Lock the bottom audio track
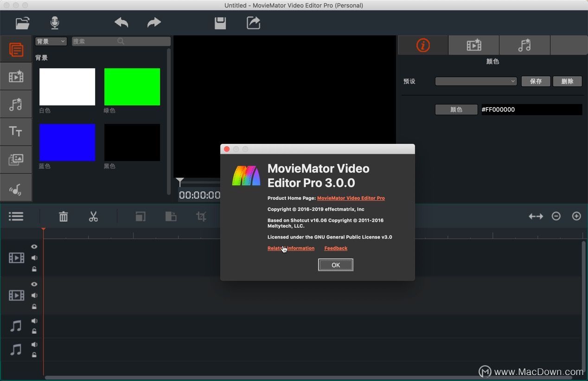The width and height of the screenshot is (588, 381). point(34,355)
